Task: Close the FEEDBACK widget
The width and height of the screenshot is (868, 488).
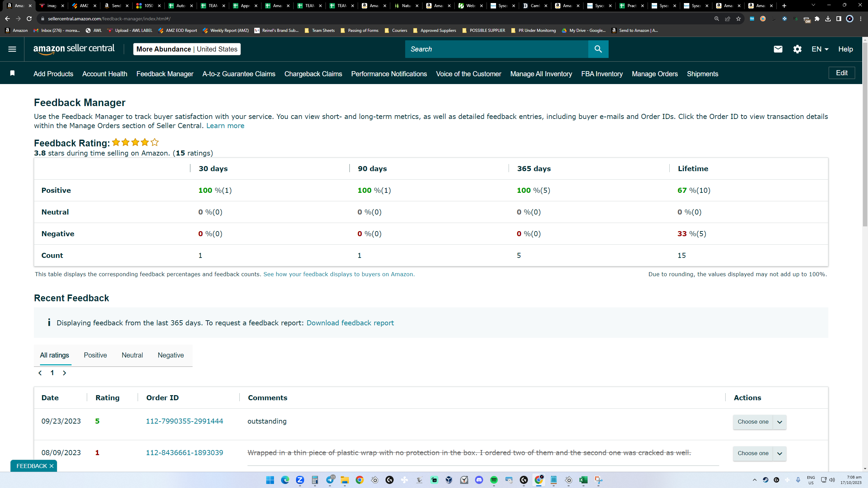Action: [x=52, y=466]
